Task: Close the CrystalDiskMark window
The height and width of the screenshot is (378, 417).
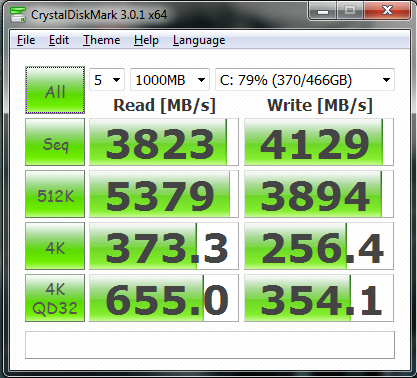Action: (x=387, y=11)
